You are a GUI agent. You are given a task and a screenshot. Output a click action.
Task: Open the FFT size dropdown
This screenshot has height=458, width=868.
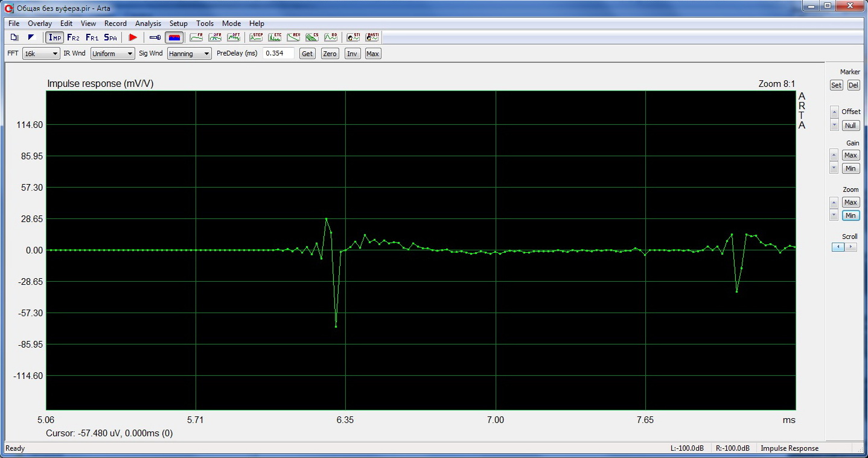41,54
